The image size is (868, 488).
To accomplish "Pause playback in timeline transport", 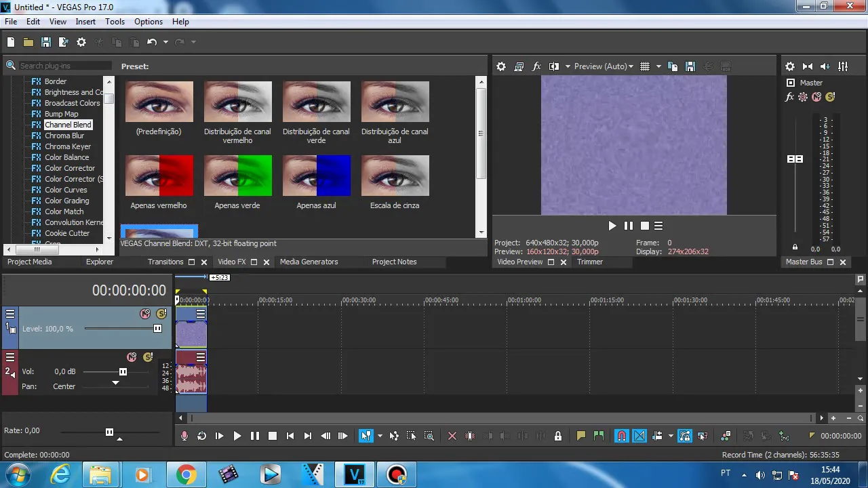I will click(254, 436).
